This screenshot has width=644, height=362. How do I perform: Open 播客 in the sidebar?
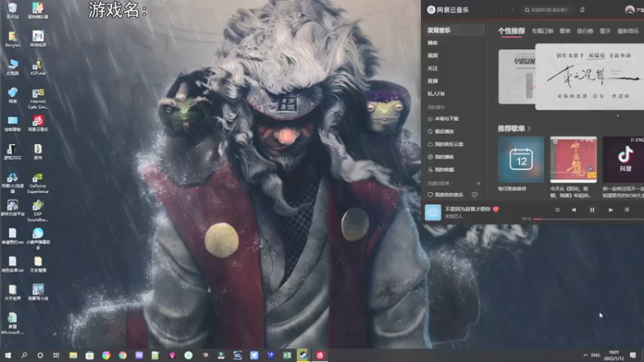(432, 43)
